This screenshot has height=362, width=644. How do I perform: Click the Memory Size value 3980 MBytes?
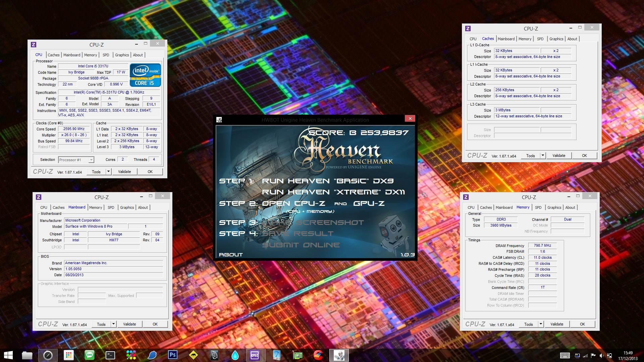(501, 226)
